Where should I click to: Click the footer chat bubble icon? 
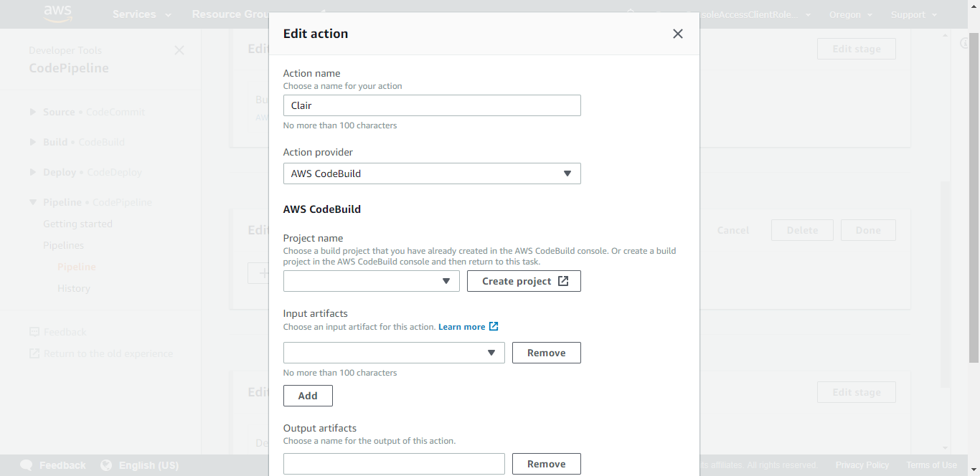[x=27, y=465]
